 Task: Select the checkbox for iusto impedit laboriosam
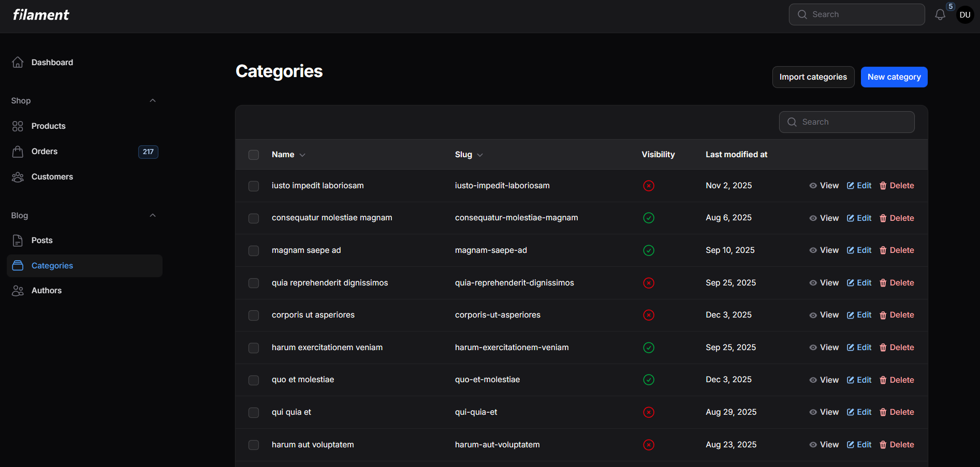[254, 186]
